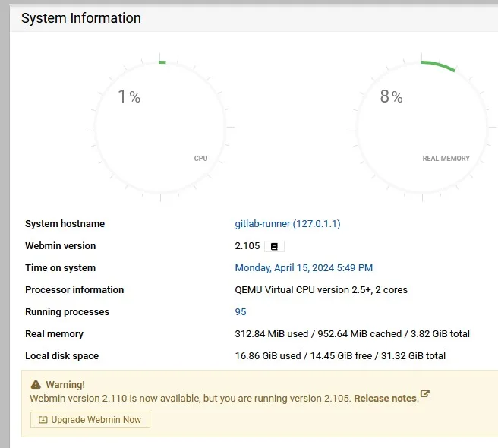Viewport: 498px width, 448px height.
Task: Click the external link icon after Release notes
Action: coord(425,394)
